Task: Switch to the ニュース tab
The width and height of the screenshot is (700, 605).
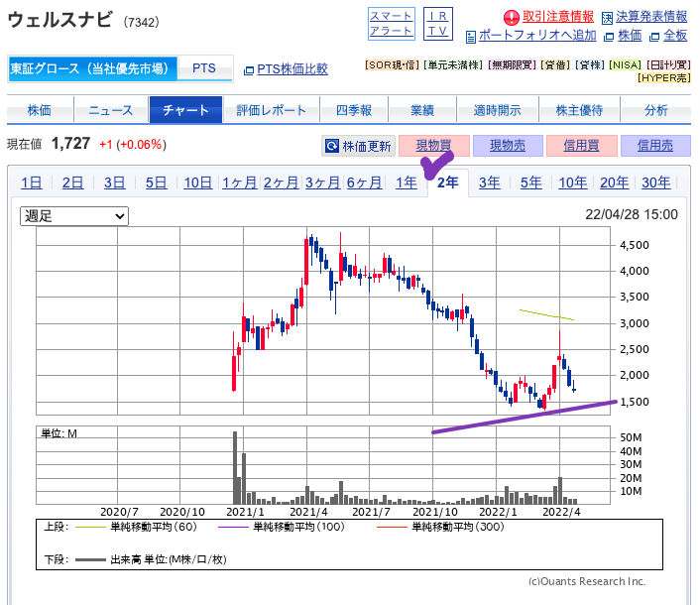Action: coord(111,110)
